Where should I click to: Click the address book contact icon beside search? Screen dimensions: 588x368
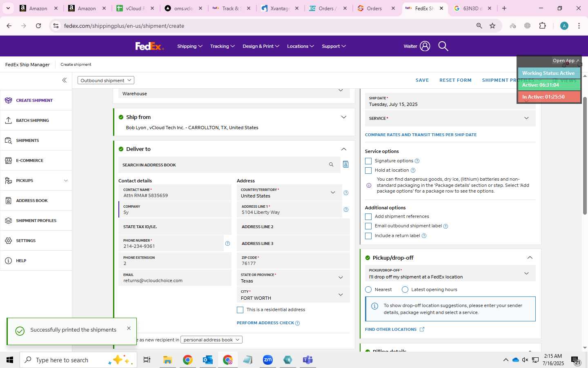pyautogui.click(x=345, y=164)
